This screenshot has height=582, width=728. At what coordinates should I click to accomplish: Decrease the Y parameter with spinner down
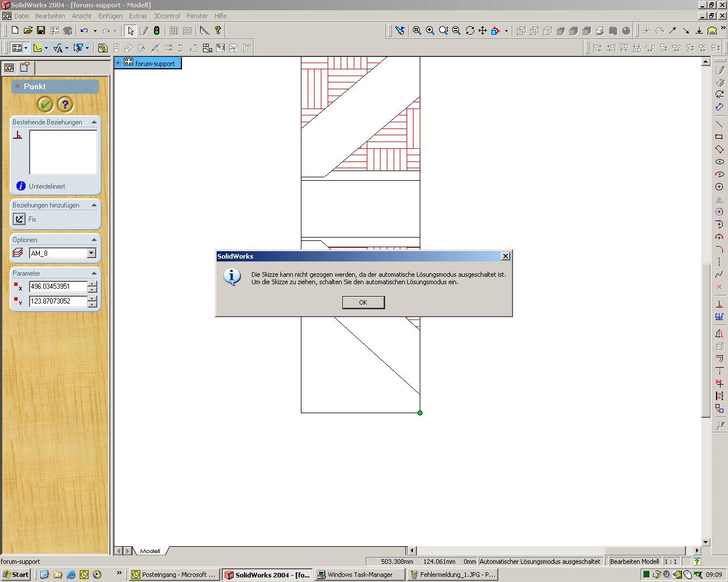tap(92, 304)
